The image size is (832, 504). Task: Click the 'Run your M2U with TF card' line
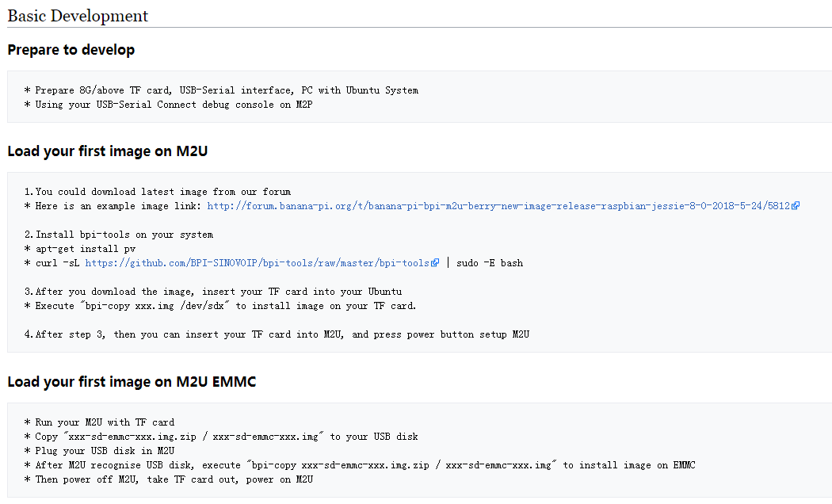pos(100,422)
